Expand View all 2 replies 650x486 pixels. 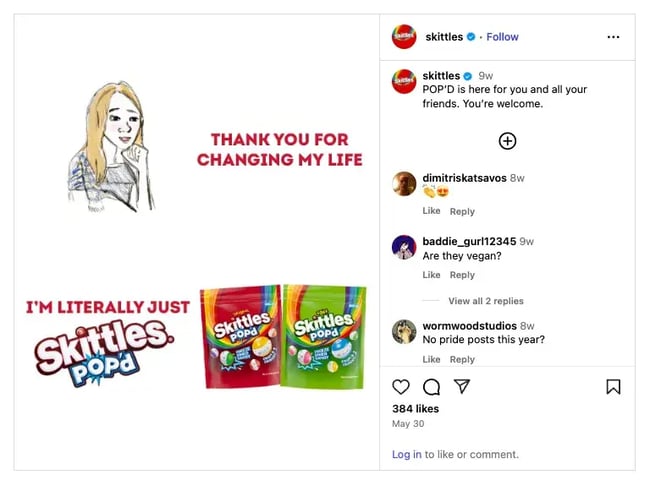point(485,301)
